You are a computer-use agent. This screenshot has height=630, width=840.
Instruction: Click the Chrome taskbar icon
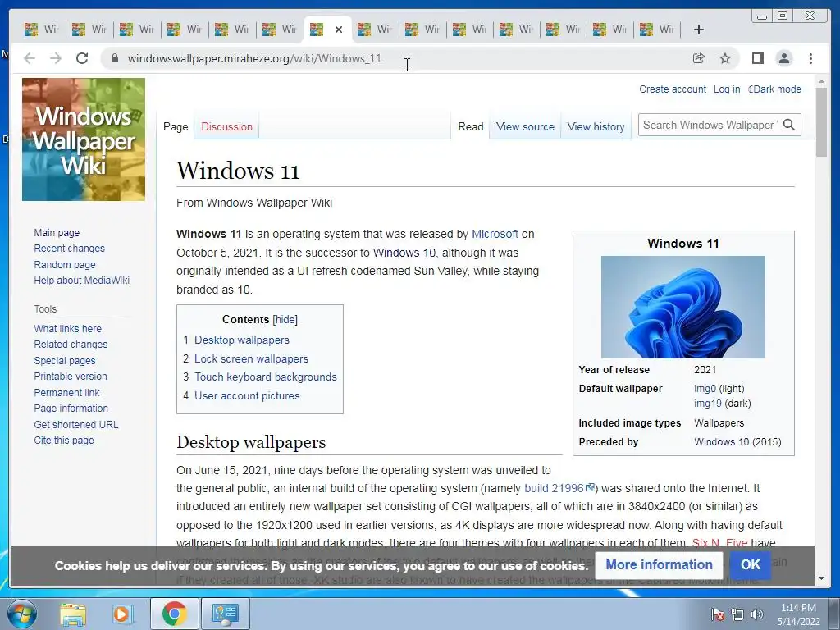click(x=174, y=614)
